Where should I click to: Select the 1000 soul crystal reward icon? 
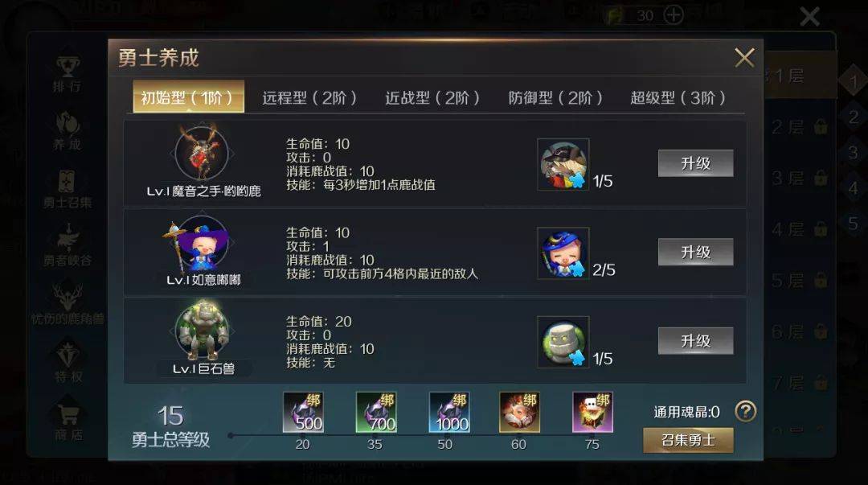tap(449, 412)
